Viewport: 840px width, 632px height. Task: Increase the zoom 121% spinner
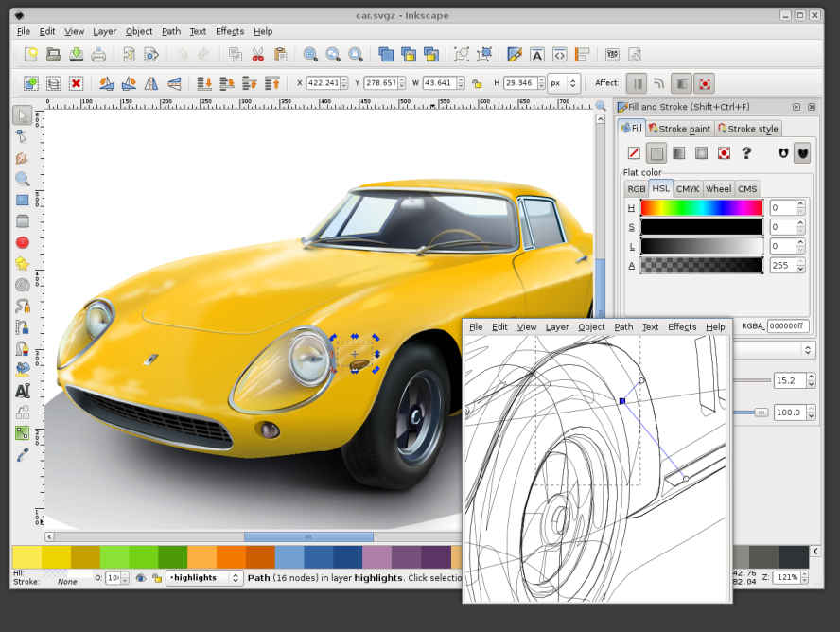(804, 574)
